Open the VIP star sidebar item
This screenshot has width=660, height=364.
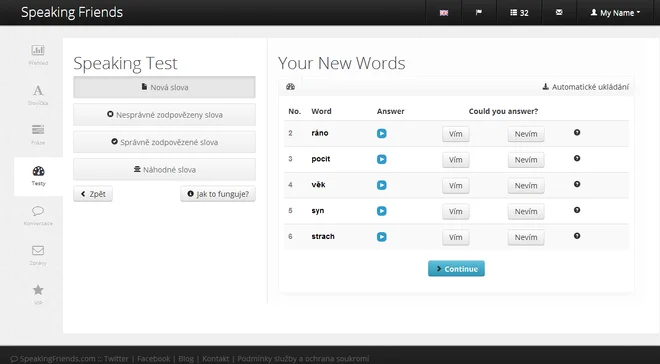38,294
